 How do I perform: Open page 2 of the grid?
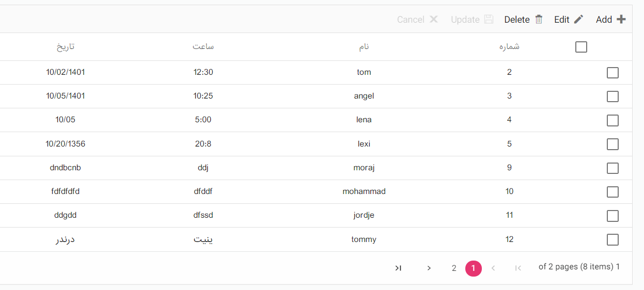454,268
